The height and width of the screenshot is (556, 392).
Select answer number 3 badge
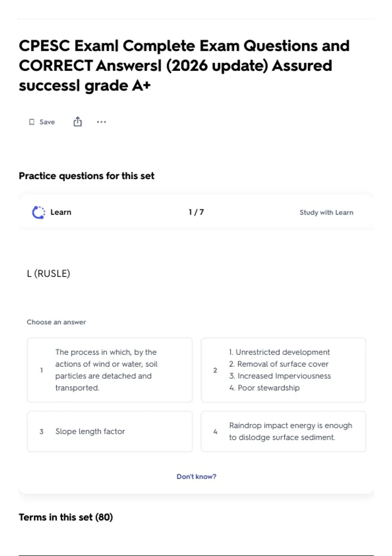click(41, 431)
